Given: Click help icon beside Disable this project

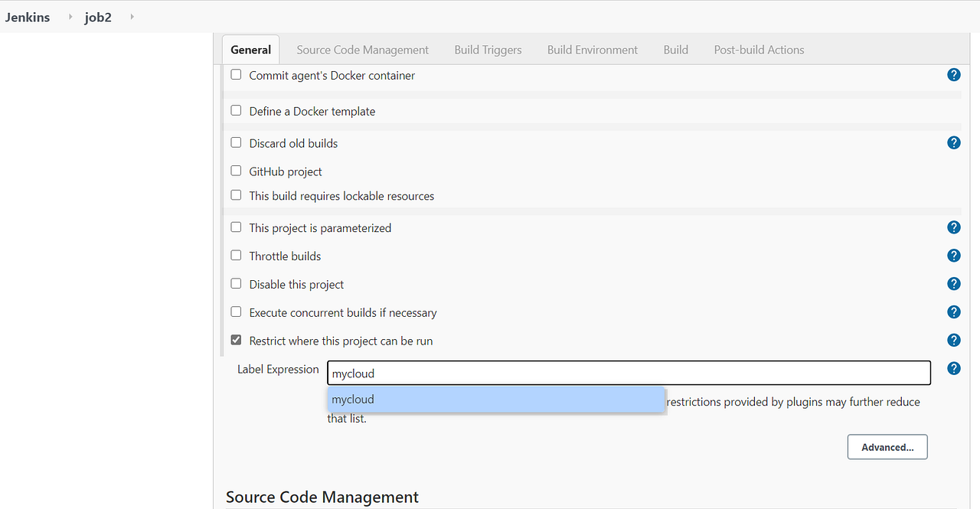Looking at the screenshot, I should tap(953, 284).
